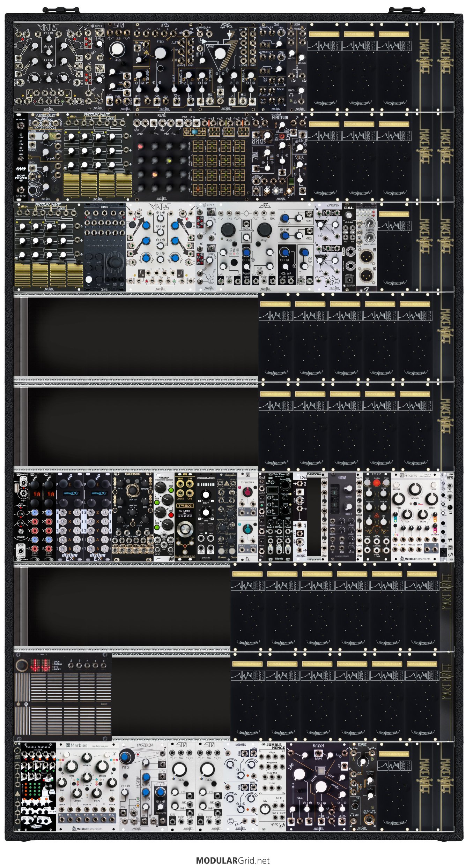
Task: Click the pink knob on Branches
Action: tap(247, 492)
